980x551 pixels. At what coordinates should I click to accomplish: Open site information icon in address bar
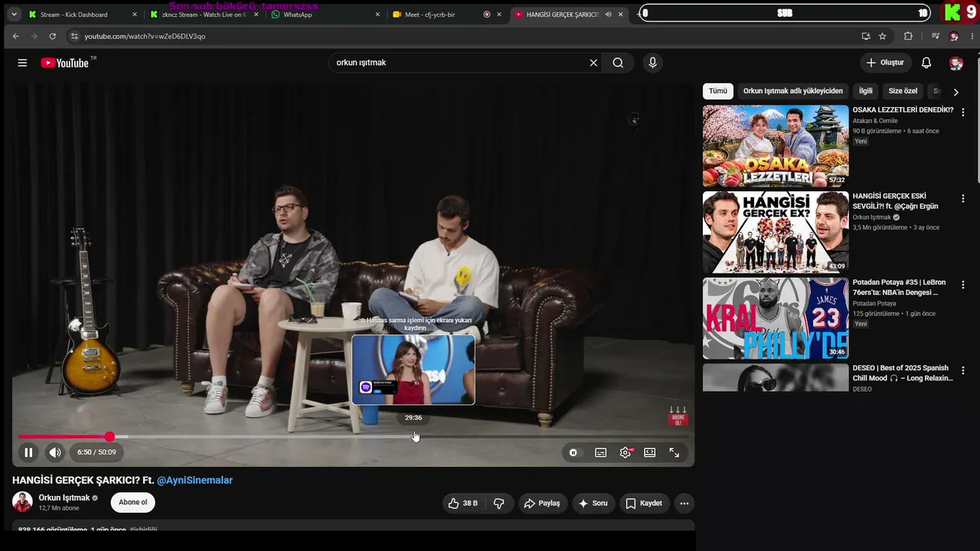point(73,36)
